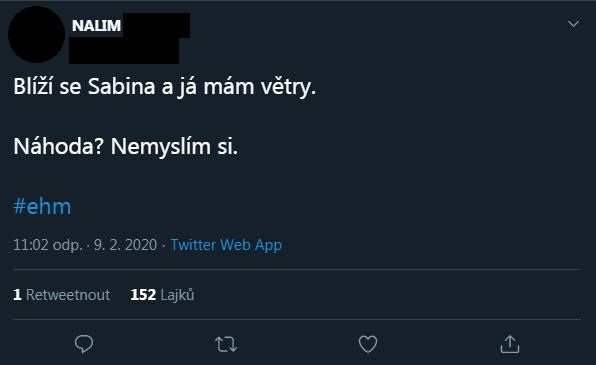
Task: Select the bold 1 retweet number
Action: 17,295
